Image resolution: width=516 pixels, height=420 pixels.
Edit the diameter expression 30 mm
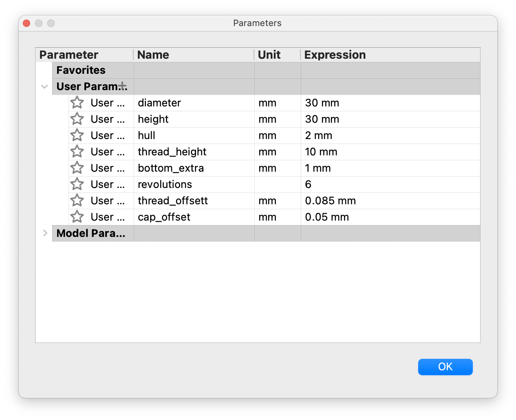[x=322, y=103]
